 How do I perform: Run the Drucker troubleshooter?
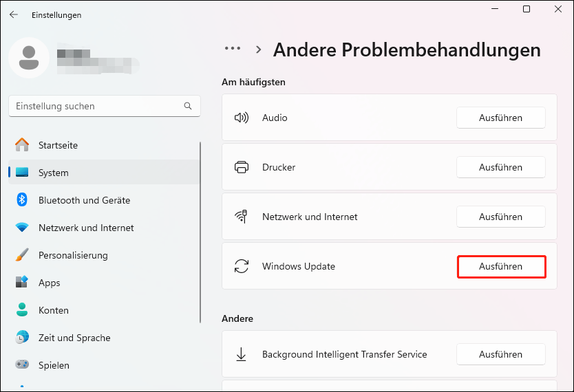tap(501, 167)
